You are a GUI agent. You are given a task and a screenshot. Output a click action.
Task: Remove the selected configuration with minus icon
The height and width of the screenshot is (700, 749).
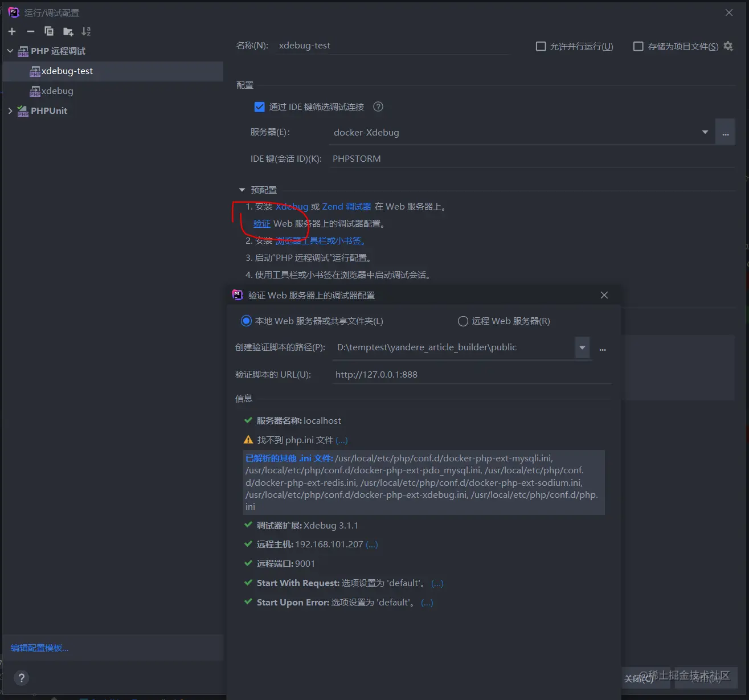point(31,31)
